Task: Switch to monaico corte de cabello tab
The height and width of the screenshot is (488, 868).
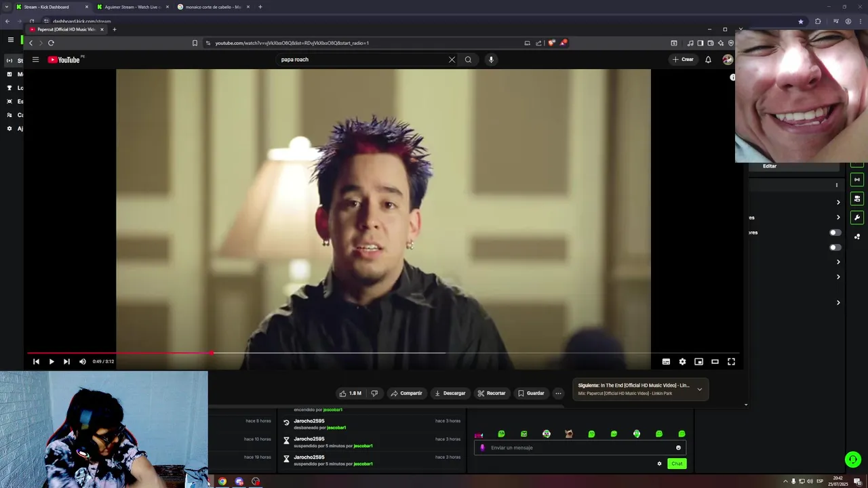Action: point(214,7)
